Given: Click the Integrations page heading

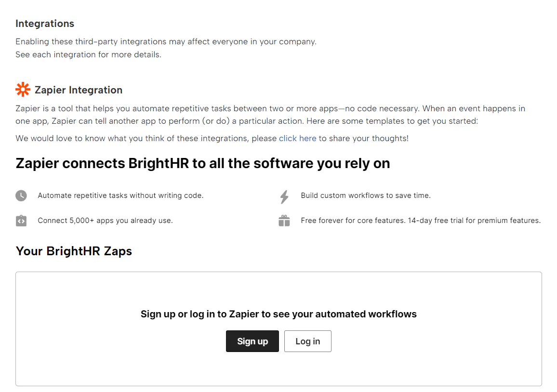Looking at the screenshot, I should click(x=45, y=24).
